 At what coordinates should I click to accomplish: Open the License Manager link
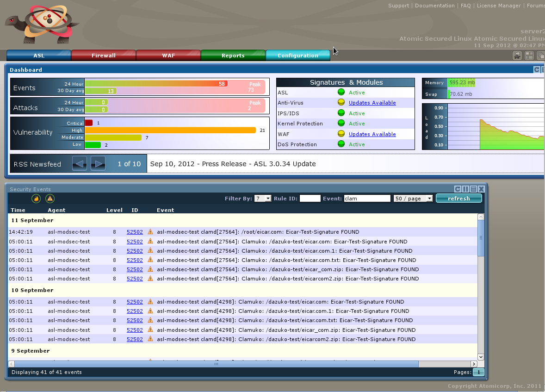point(499,6)
